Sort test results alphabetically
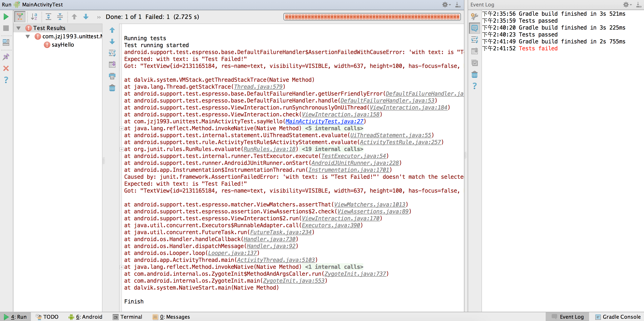Screen dimensions: 644x321 (34, 17)
